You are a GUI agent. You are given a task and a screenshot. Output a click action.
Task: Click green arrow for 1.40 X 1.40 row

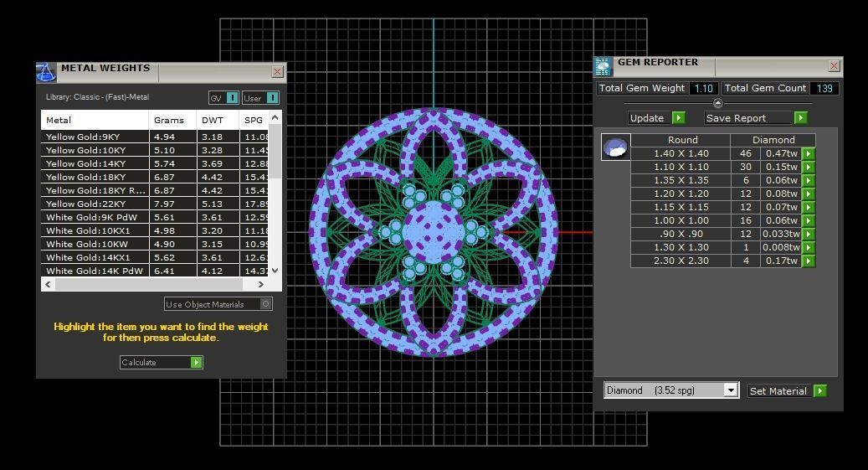point(809,153)
